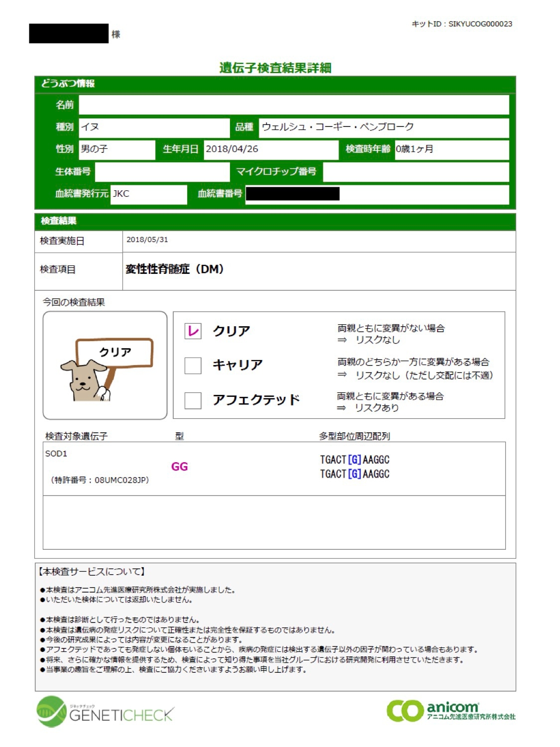Click the 【本検査サービスについて】 heading
The image size is (560, 747).
click(92, 572)
